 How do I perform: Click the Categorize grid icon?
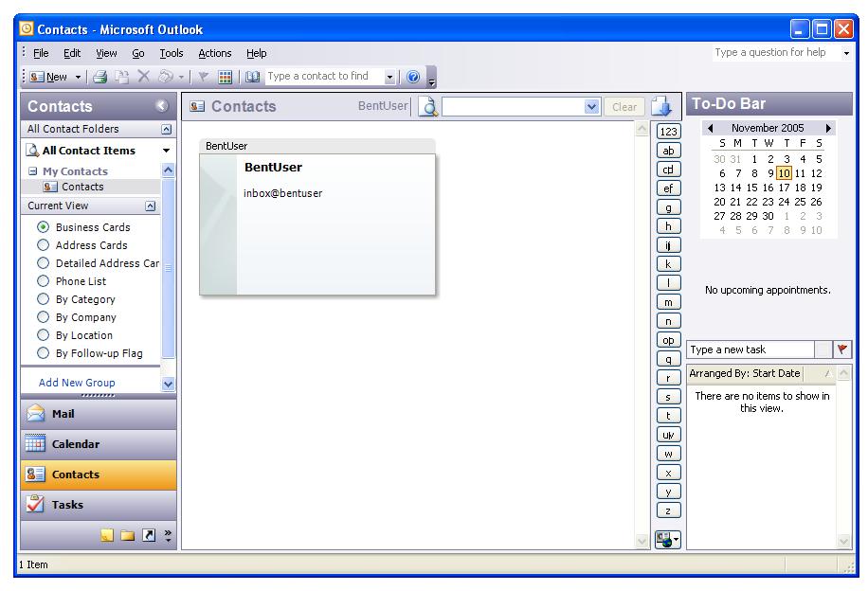pyautogui.click(x=225, y=77)
